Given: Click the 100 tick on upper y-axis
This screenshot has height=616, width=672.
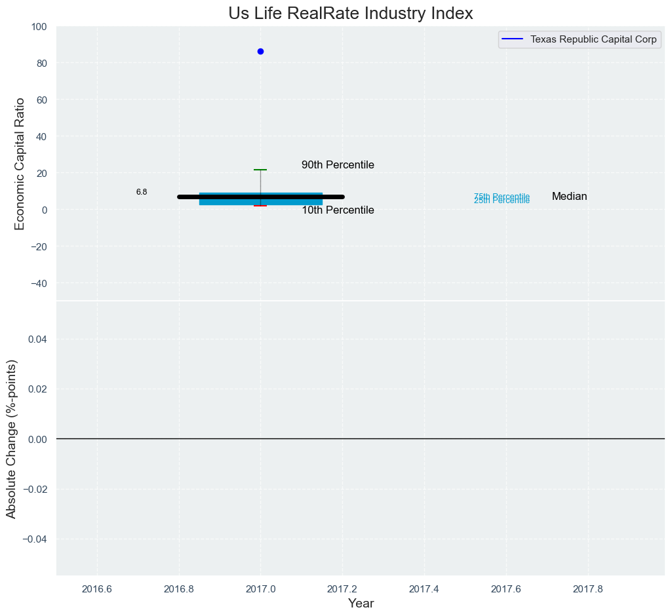Looking at the screenshot, I should (39, 27).
